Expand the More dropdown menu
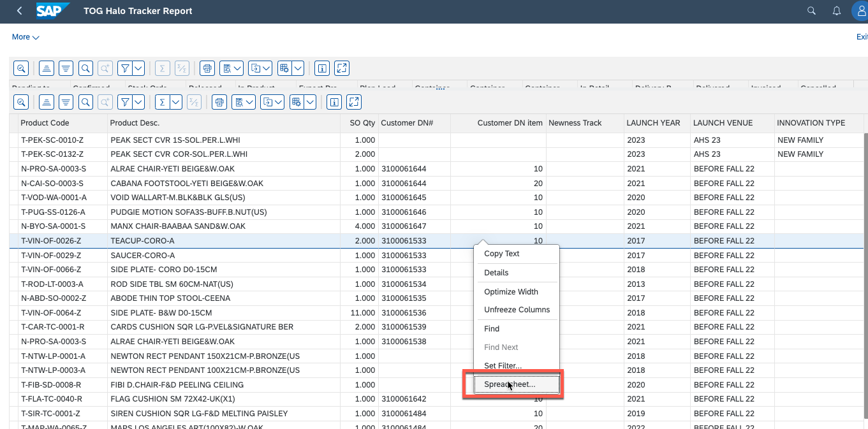The image size is (868, 429). [x=26, y=37]
